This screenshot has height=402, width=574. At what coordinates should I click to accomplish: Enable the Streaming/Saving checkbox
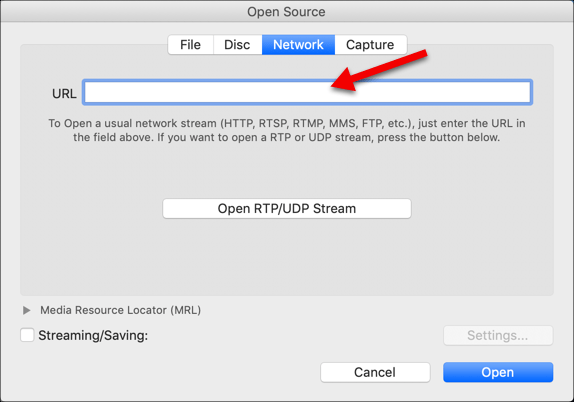pyautogui.click(x=27, y=335)
